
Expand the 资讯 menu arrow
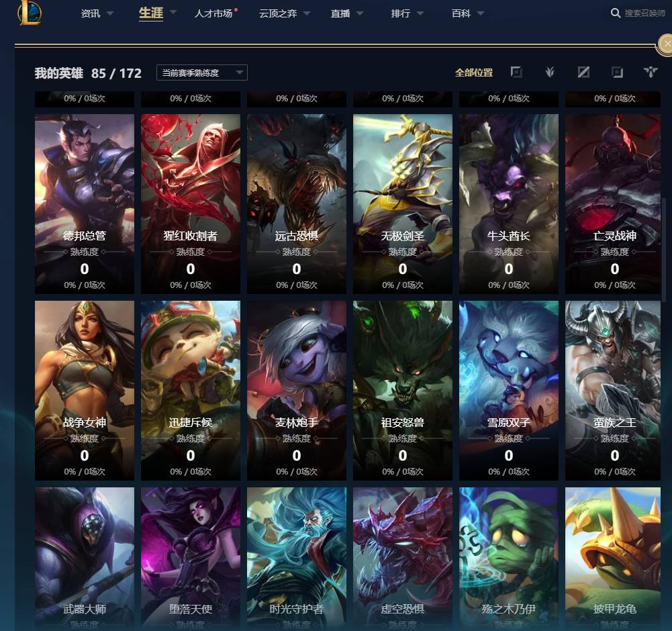click(x=110, y=13)
